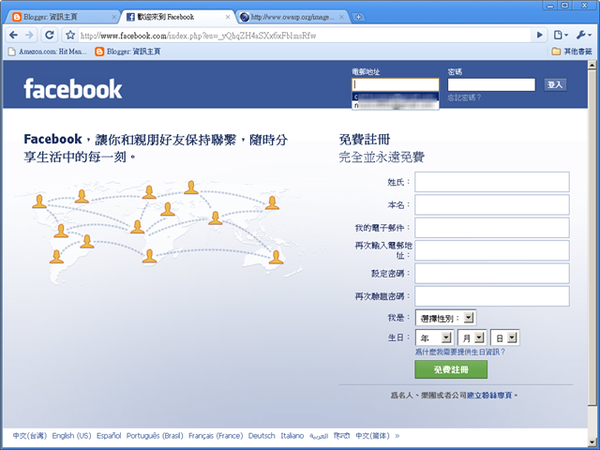Viewport: 600px width, 450px height.
Task: Click the 姓氏 last name field
Action: [x=492, y=182]
